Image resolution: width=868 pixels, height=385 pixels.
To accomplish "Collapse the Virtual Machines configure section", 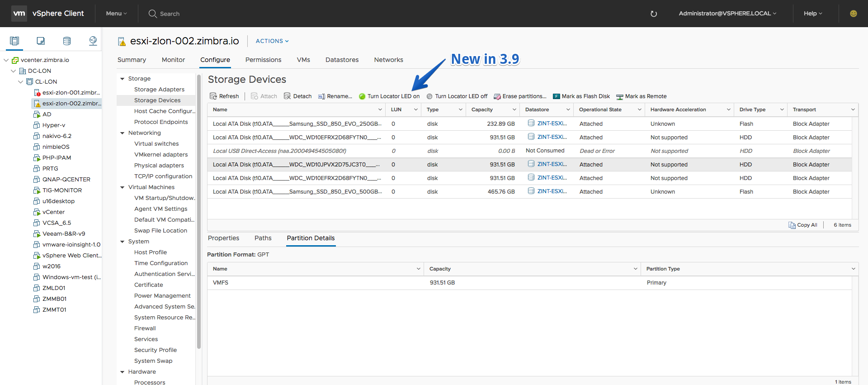I will tap(122, 187).
